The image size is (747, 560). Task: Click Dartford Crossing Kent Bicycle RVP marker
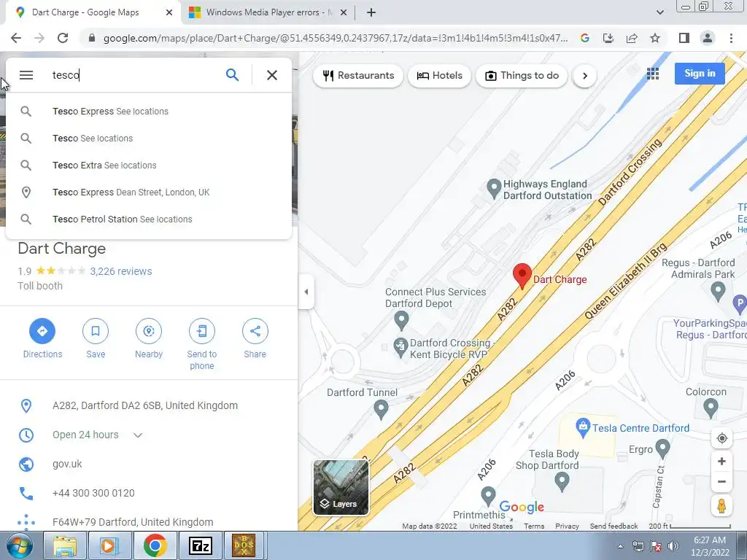click(x=400, y=348)
